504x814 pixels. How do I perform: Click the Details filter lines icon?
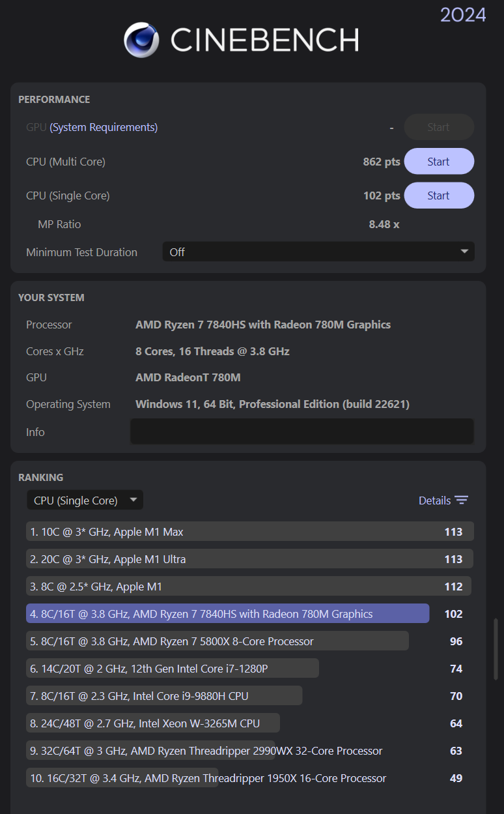(x=462, y=501)
